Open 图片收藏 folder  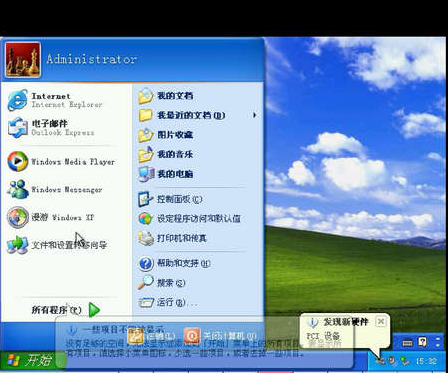(198, 135)
